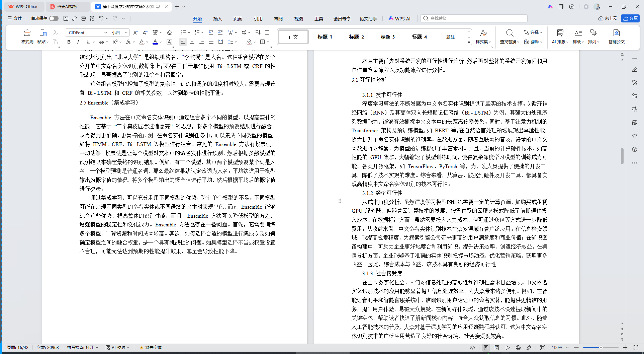
Task: Click the Not uploaded to cloud (未上云) button
Action: pyautogui.click(x=608, y=18)
